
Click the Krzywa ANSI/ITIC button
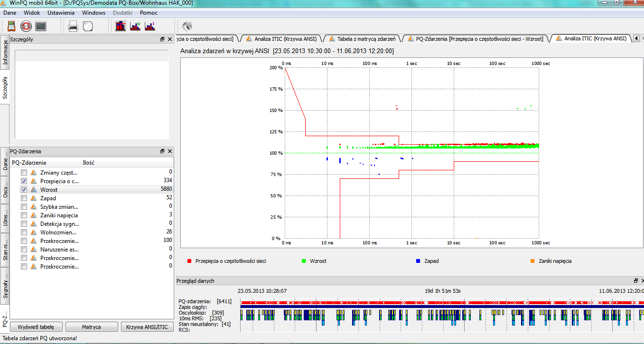(x=148, y=327)
